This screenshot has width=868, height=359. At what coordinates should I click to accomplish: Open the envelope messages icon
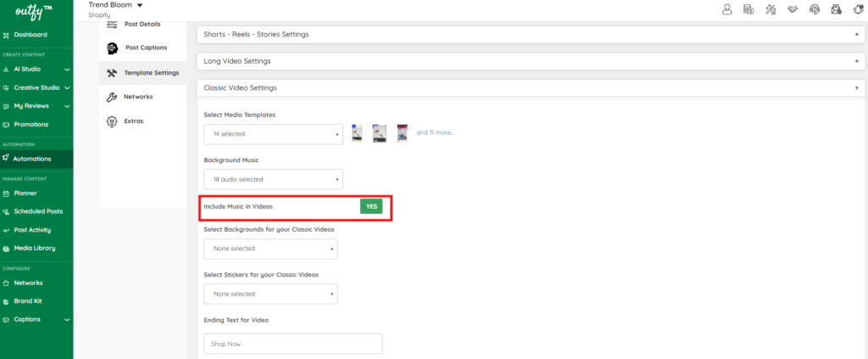836,8
